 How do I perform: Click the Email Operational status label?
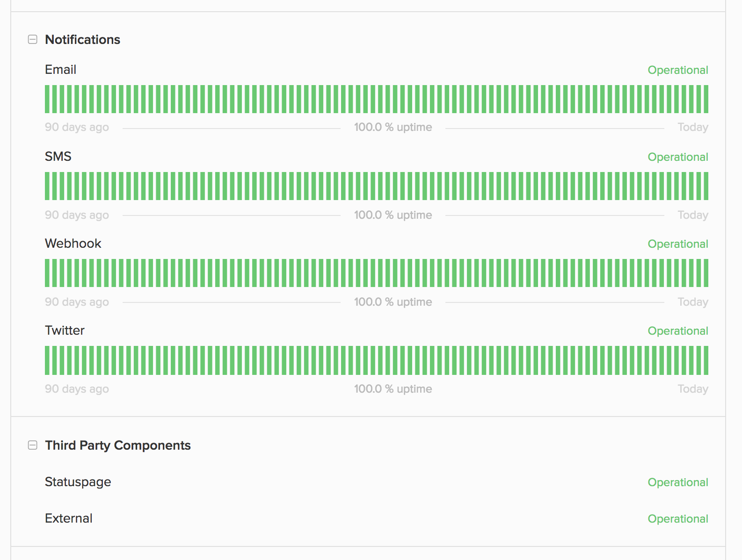[678, 70]
